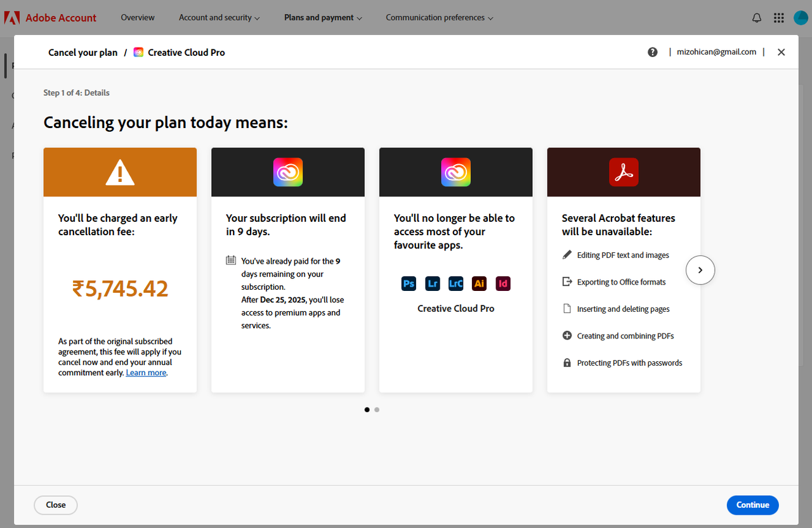This screenshot has width=812, height=528.
Task: Click Several Acrobat features will be unavailable heading
Action: click(619, 225)
